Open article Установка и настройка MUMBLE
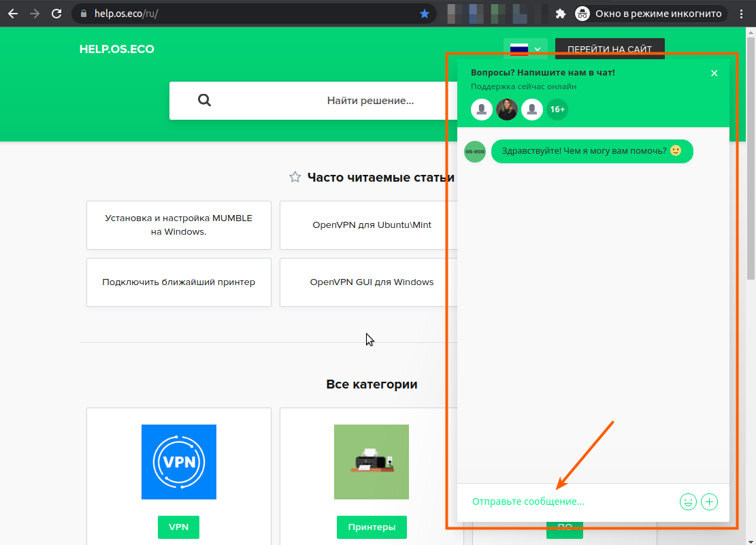This screenshot has height=545, width=756. click(178, 225)
